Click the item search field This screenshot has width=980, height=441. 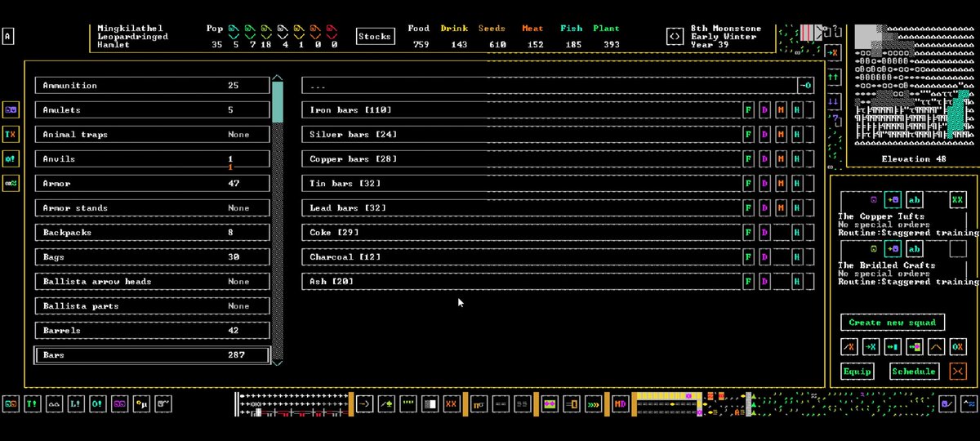click(x=550, y=86)
